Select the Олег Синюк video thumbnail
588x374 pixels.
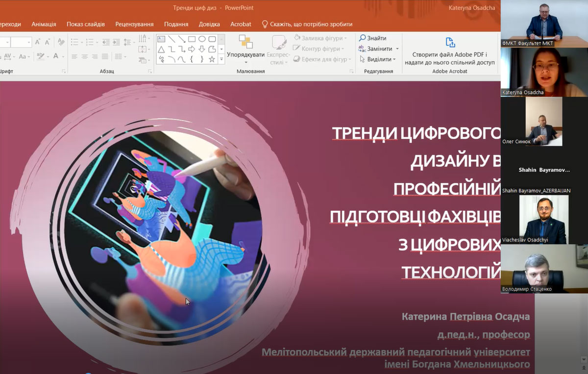(x=544, y=121)
